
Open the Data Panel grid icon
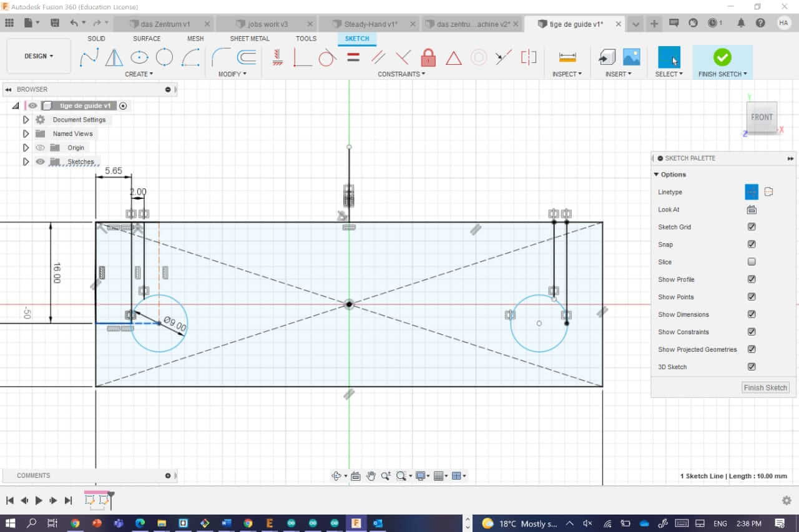(9, 23)
